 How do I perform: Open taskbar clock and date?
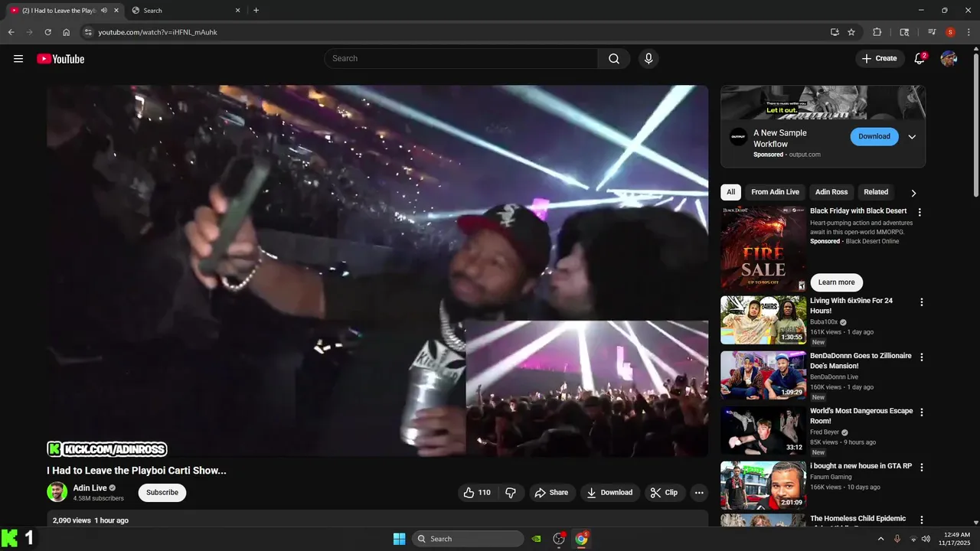pyautogui.click(x=957, y=539)
